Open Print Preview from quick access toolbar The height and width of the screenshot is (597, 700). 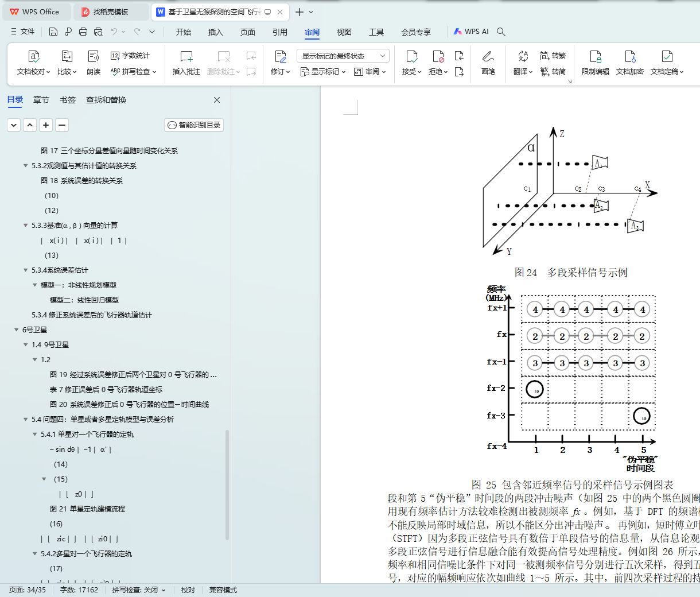pyautogui.click(x=98, y=32)
